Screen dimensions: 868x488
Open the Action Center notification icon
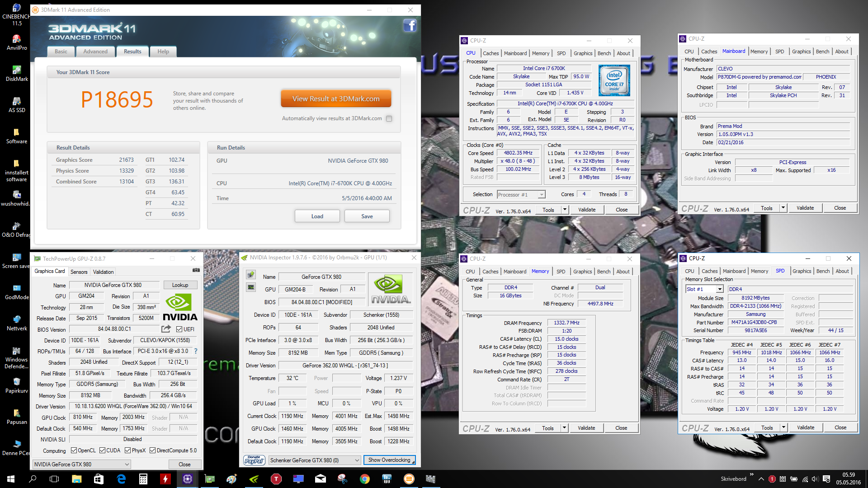tap(826, 479)
